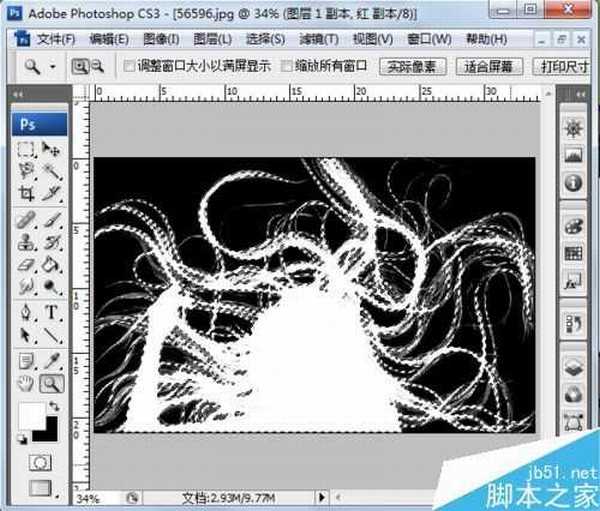Swap foreground and background colors
The image size is (600, 511).
click(x=55, y=406)
